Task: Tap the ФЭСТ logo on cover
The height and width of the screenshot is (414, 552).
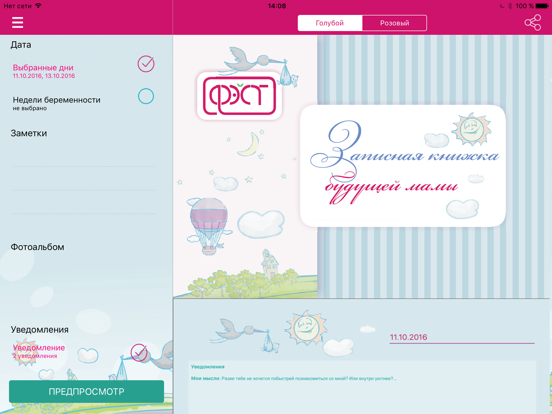Action: (239, 96)
